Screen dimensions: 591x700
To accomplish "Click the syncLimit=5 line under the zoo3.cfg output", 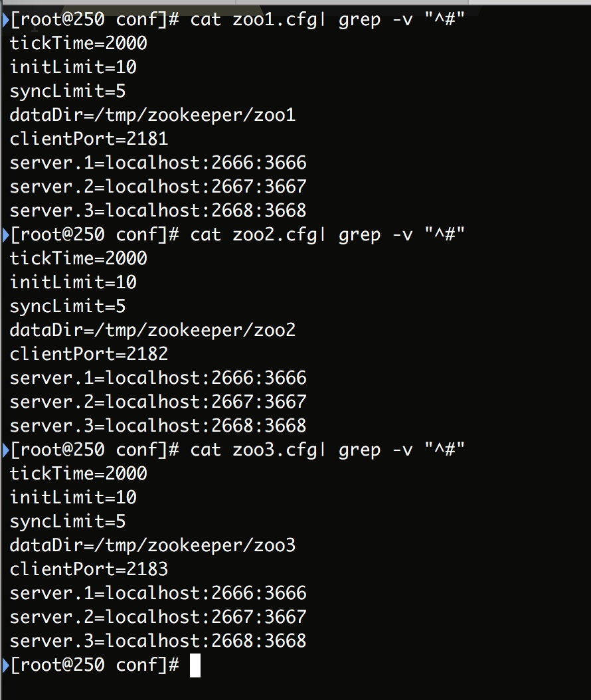I will (x=68, y=521).
